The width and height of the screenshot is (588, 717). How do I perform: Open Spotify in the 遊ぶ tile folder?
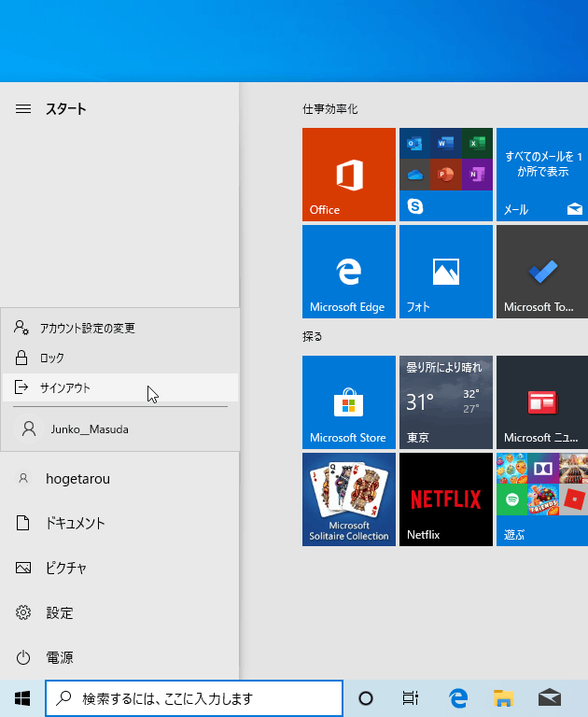point(511,499)
